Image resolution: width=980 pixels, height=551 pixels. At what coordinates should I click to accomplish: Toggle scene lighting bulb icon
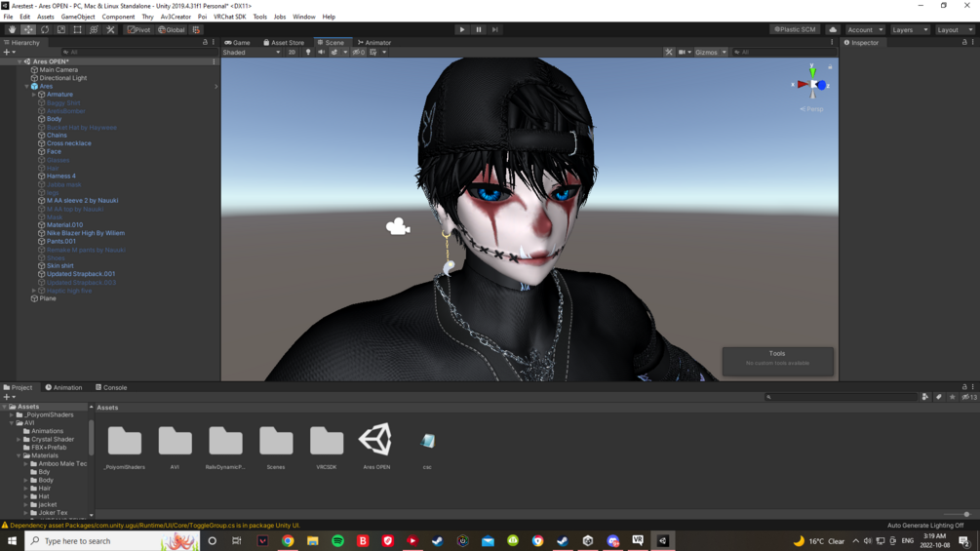[x=307, y=52]
